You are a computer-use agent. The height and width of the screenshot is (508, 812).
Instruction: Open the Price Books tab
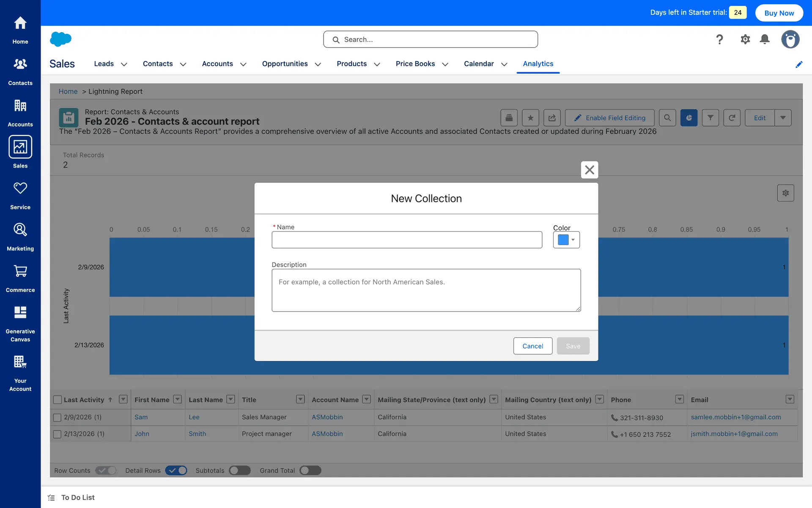pyautogui.click(x=415, y=63)
